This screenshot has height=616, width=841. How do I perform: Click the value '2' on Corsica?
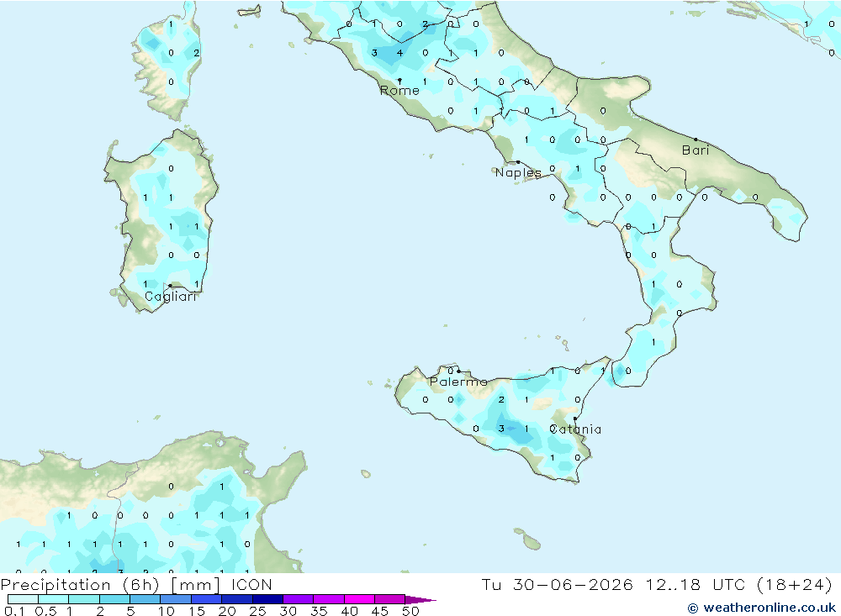(196, 53)
